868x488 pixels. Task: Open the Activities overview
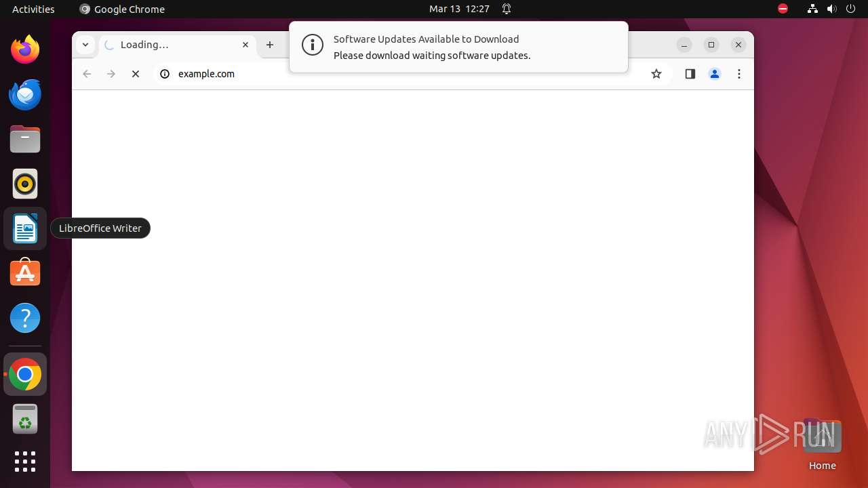(33, 9)
